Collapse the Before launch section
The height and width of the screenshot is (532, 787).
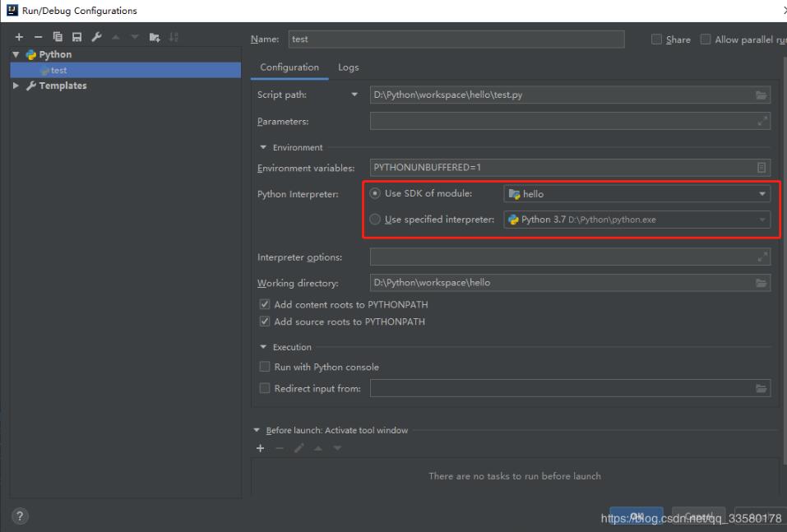coord(257,430)
